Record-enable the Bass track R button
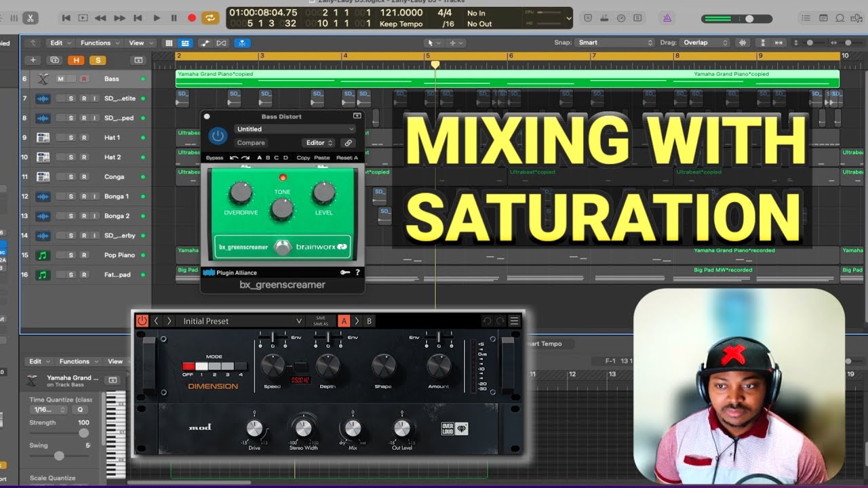The width and height of the screenshot is (868, 488). (x=84, y=79)
